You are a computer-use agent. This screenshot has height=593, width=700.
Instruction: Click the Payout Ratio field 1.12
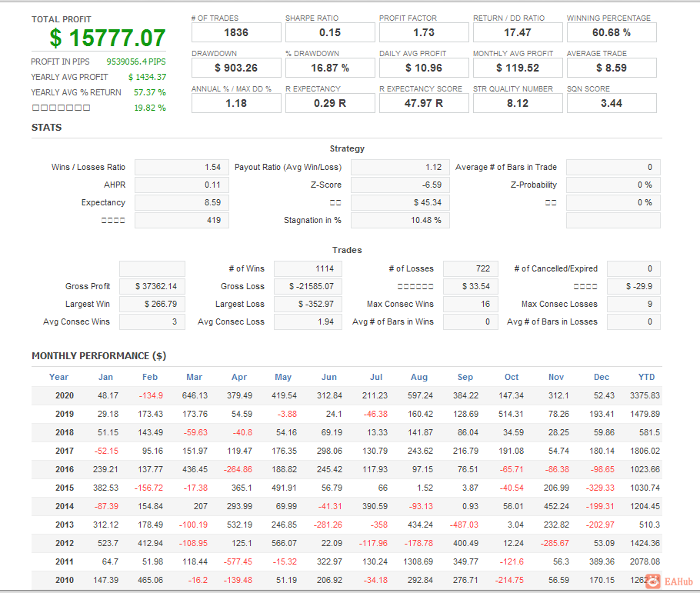click(400, 167)
